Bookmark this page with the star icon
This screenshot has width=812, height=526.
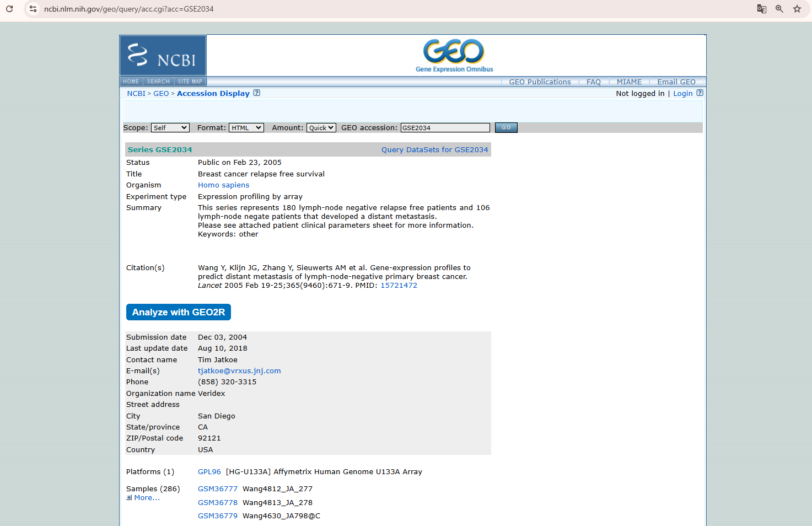tap(797, 9)
